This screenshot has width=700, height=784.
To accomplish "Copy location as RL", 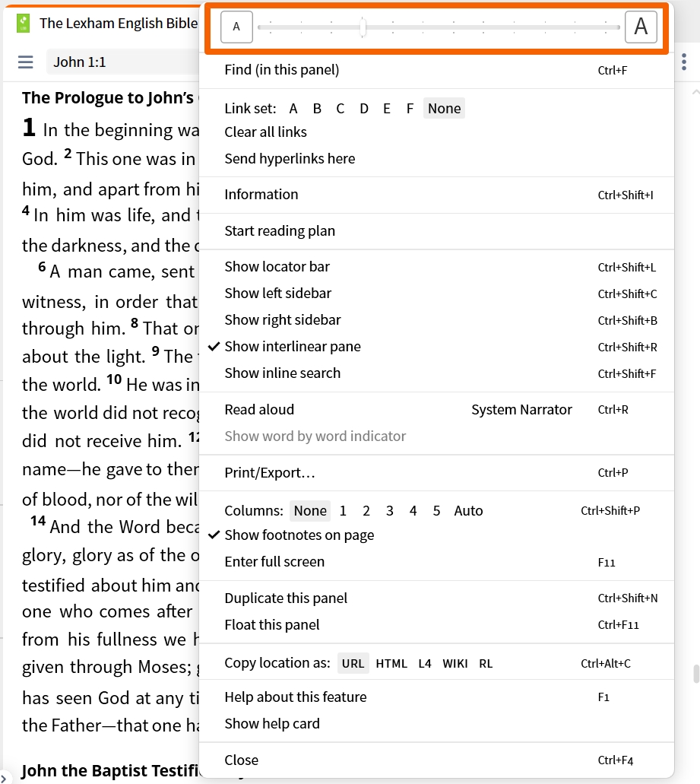I will click(x=486, y=663).
